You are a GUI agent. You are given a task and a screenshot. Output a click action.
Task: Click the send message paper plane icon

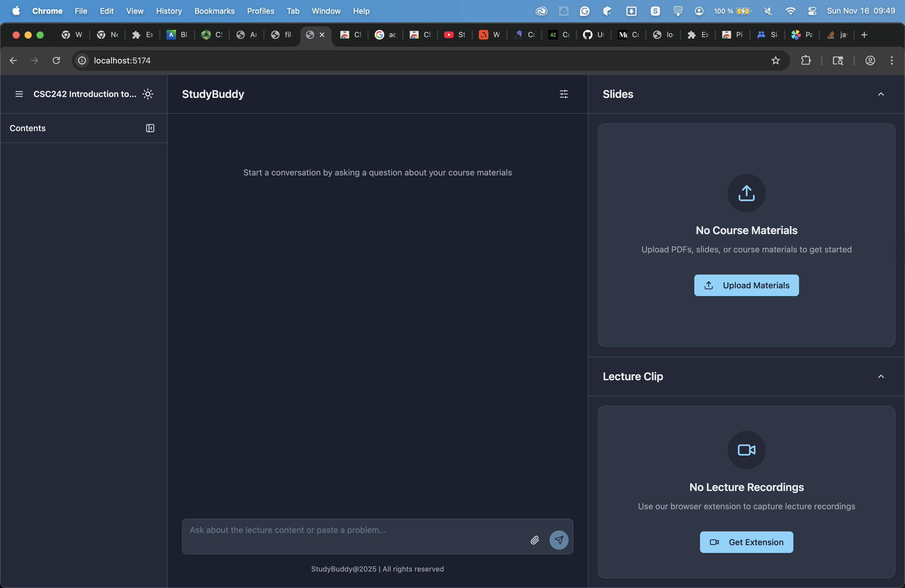[558, 540]
